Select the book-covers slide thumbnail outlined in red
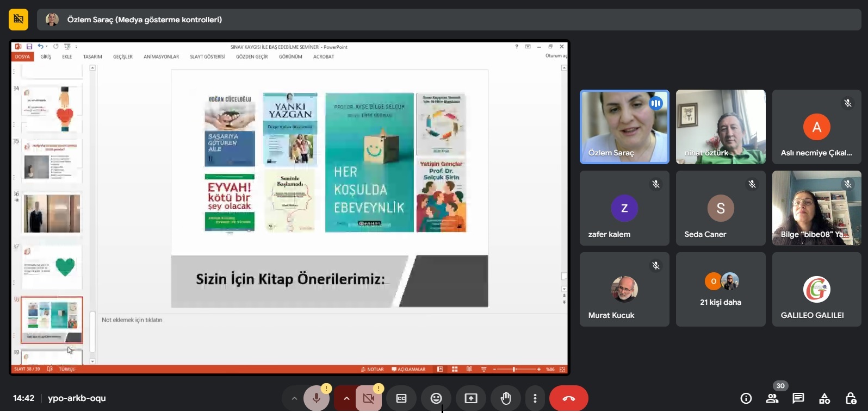This screenshot has width=868, height=413. pos(52,320)
